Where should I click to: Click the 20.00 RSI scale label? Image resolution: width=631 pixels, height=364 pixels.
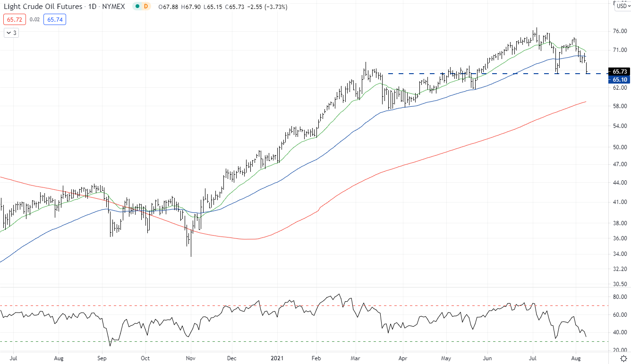click(x=620, y=350)
